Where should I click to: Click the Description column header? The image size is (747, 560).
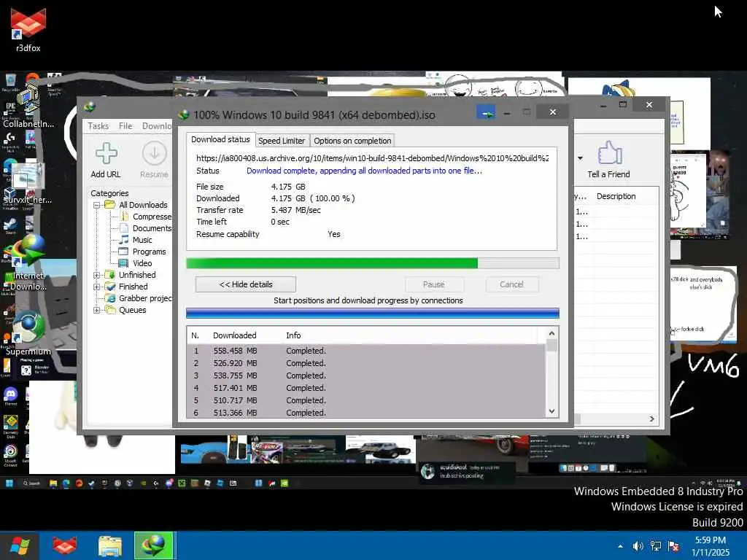coord(616,196)
